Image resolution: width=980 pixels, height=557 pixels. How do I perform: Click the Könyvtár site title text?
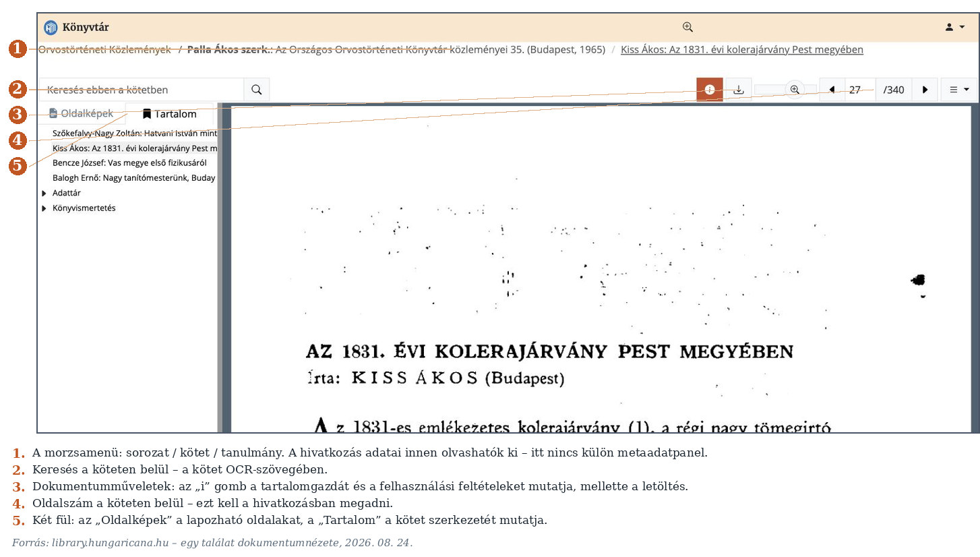pos(86,28)
